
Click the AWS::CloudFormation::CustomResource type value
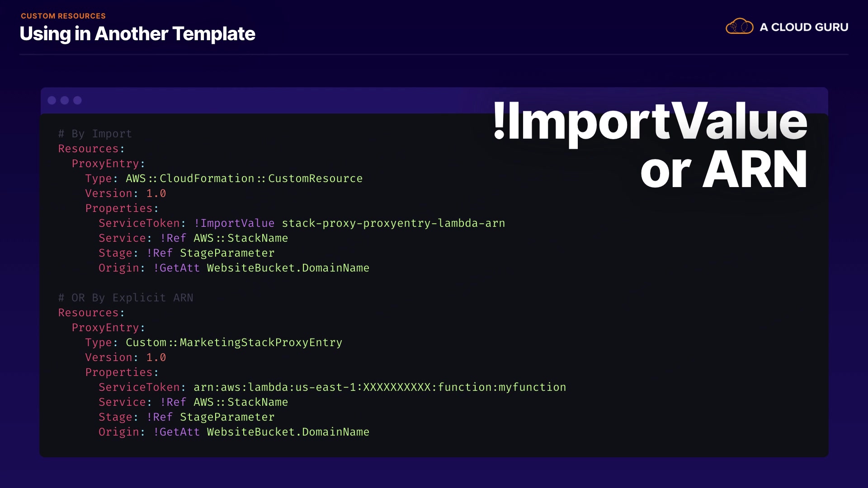pyautogui.click(x=244, y=178)
